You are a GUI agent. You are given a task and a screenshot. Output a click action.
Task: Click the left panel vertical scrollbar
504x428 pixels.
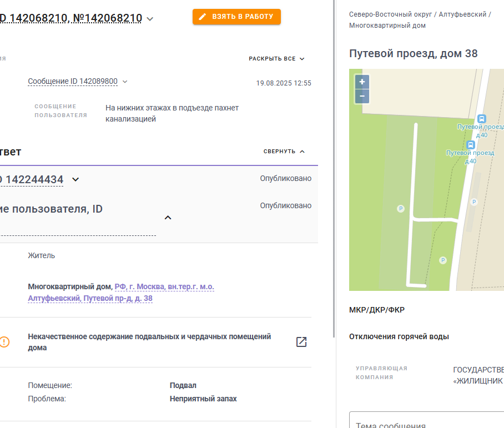[334, 169]
